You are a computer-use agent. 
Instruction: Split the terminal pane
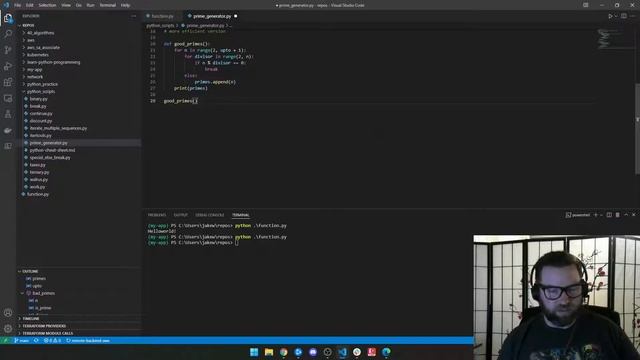609,215
